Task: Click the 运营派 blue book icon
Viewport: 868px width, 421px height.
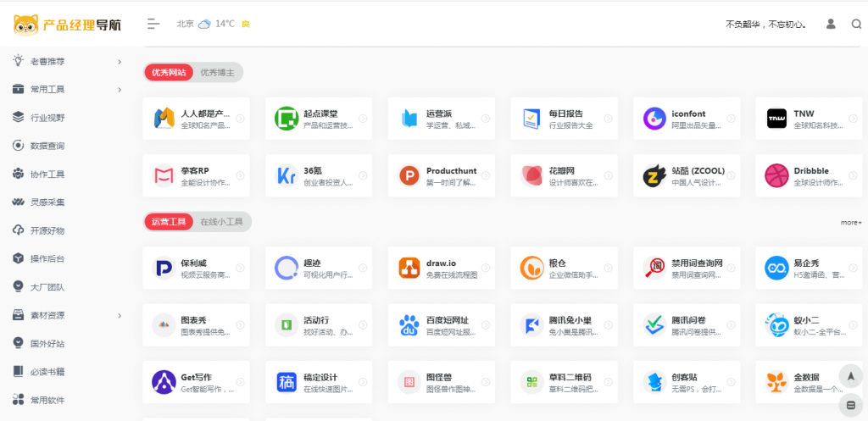Action: 409,119
